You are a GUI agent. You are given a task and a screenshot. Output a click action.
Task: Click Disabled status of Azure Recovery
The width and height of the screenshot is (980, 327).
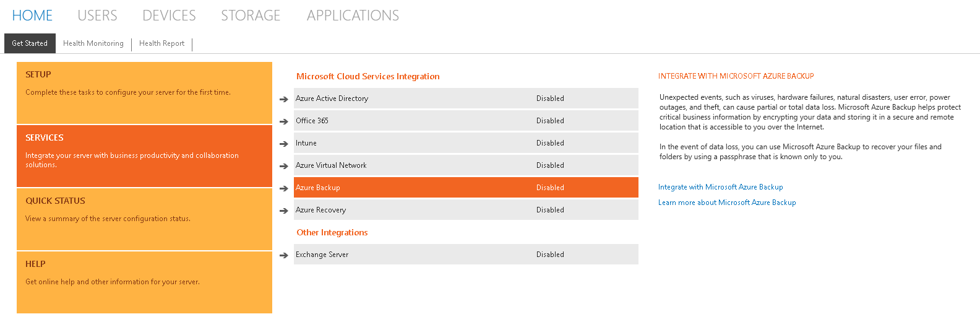tap(550, 210)
